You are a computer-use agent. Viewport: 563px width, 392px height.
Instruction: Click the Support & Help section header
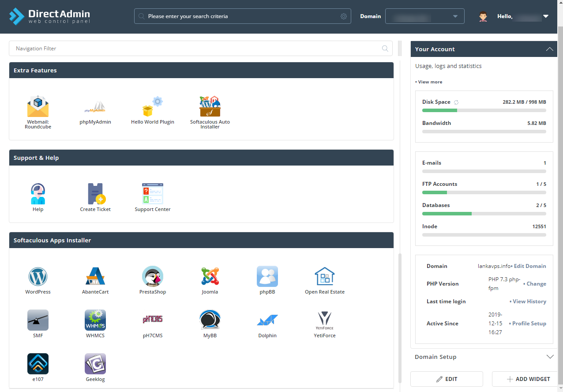pos(201,158)
